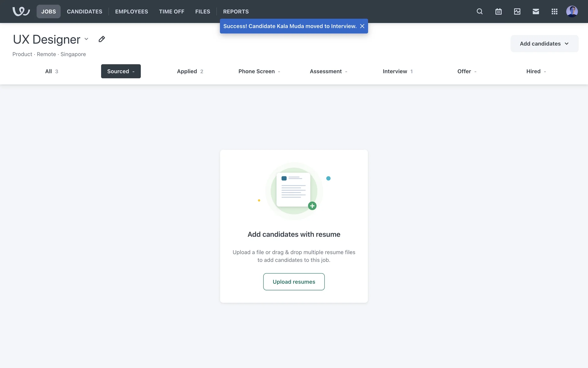The height and width of the screenshot is (368, 588).
Task: Switch to the Interview stage tab
Action: (x=398, y=71)
